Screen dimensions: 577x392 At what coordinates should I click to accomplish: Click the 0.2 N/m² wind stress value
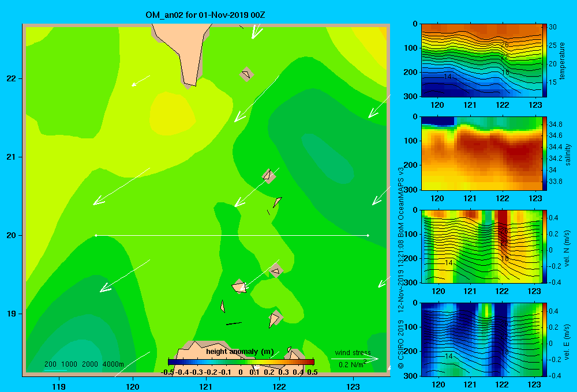click(353, 364)
